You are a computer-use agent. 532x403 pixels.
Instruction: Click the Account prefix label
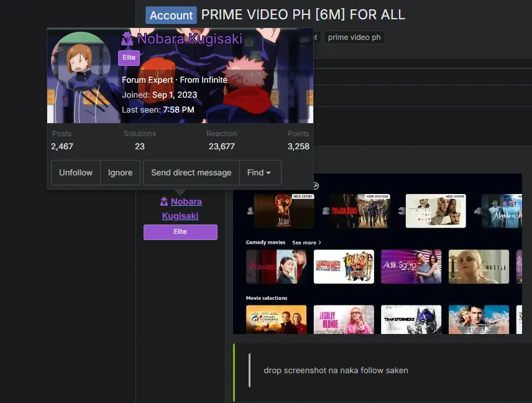[171, 16]
